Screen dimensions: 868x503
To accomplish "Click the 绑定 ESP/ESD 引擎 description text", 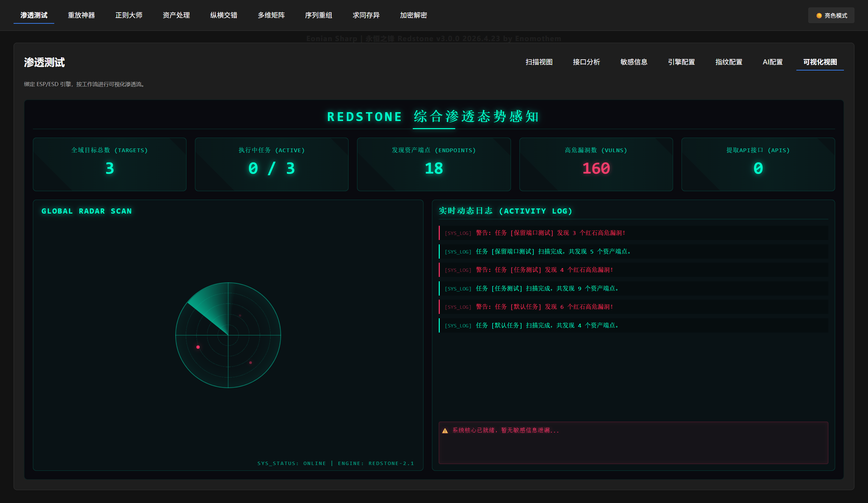I will coord(85,84).
